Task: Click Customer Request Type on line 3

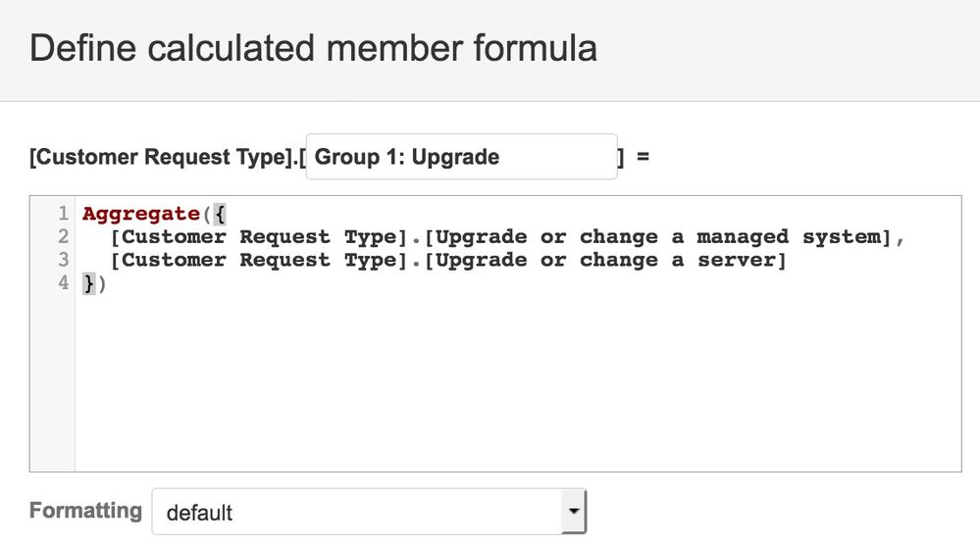Action: click(259, 261)
